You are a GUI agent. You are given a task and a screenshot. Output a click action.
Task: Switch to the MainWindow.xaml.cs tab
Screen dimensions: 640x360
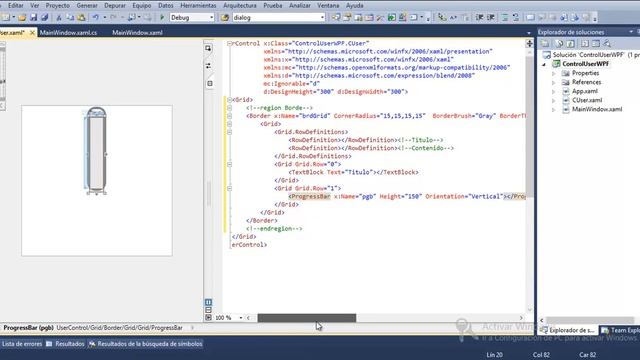69,33
